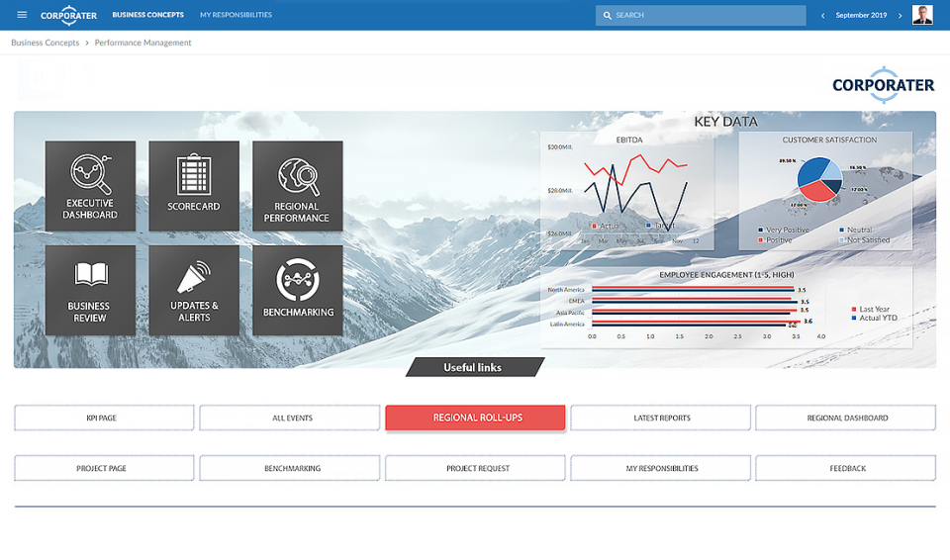Click the Benchmarking link button

[x=290, y=468]
